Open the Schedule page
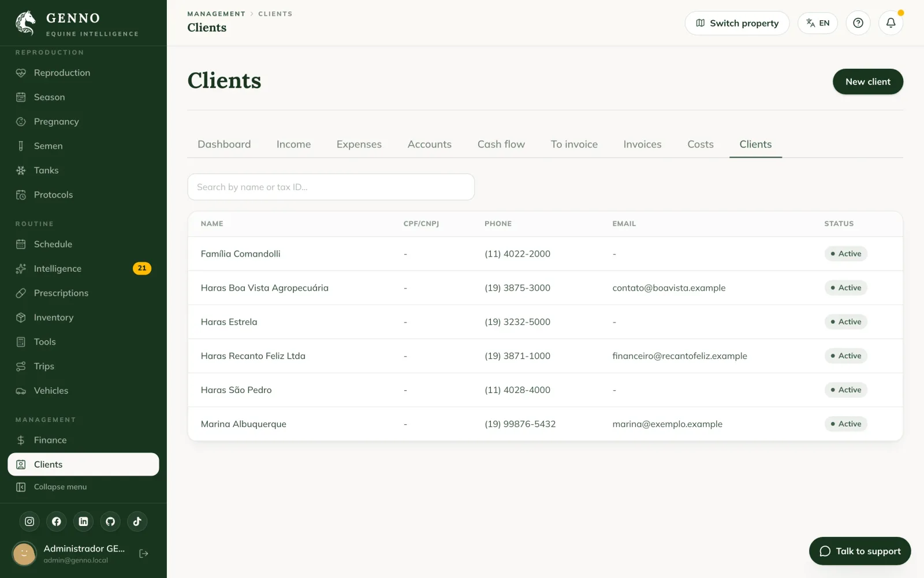 [x=83, y=244]
